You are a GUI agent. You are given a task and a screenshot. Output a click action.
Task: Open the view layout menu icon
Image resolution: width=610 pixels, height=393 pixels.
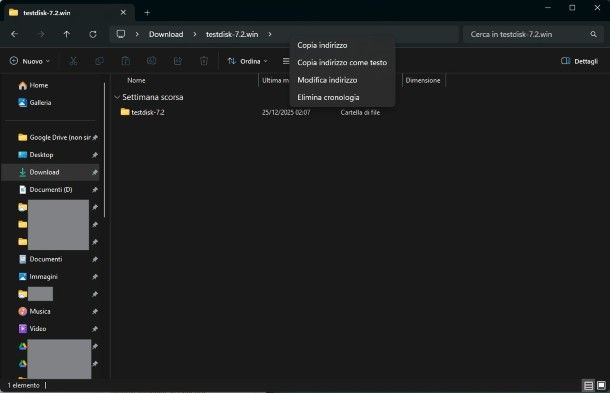[x=286, y=61]
